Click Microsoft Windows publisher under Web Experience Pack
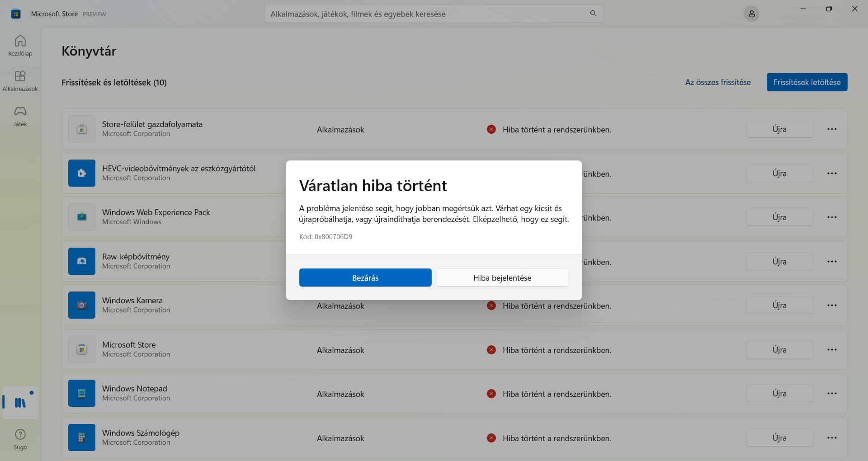The width and height of the screenshot is (868, 461). [x=132, y=222]
